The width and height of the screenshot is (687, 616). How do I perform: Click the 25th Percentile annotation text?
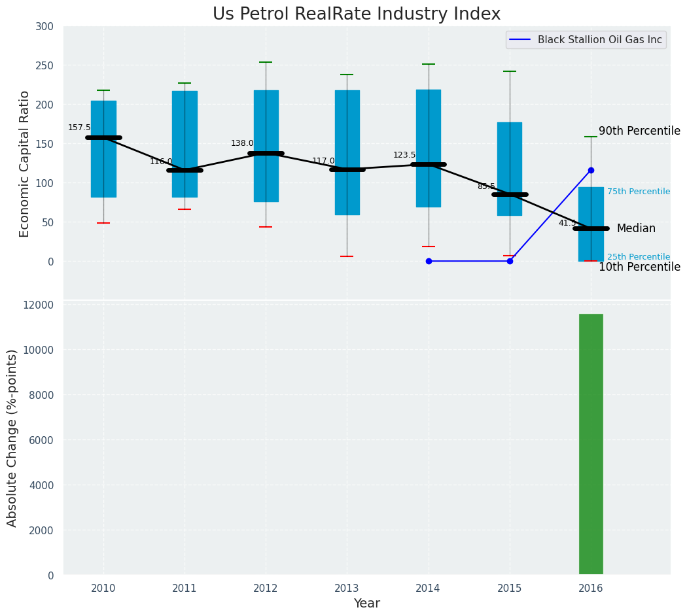[x=638, y=257]
